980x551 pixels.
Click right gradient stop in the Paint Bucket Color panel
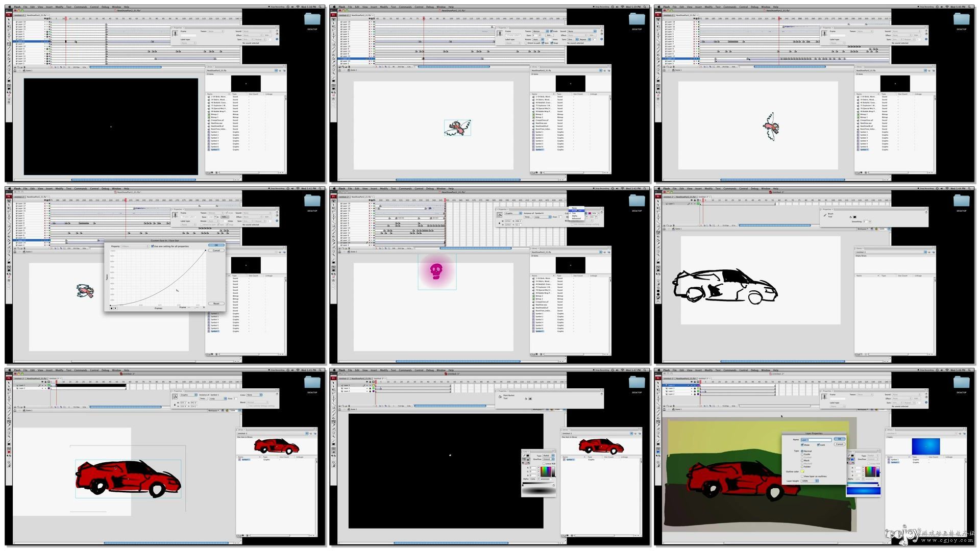(x=554, y=485)
